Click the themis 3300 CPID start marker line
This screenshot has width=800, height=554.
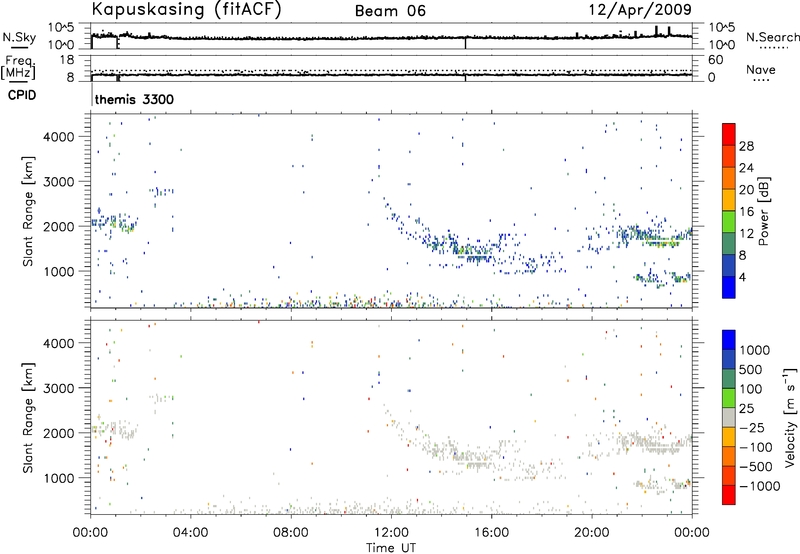click(x=92, y=95)
